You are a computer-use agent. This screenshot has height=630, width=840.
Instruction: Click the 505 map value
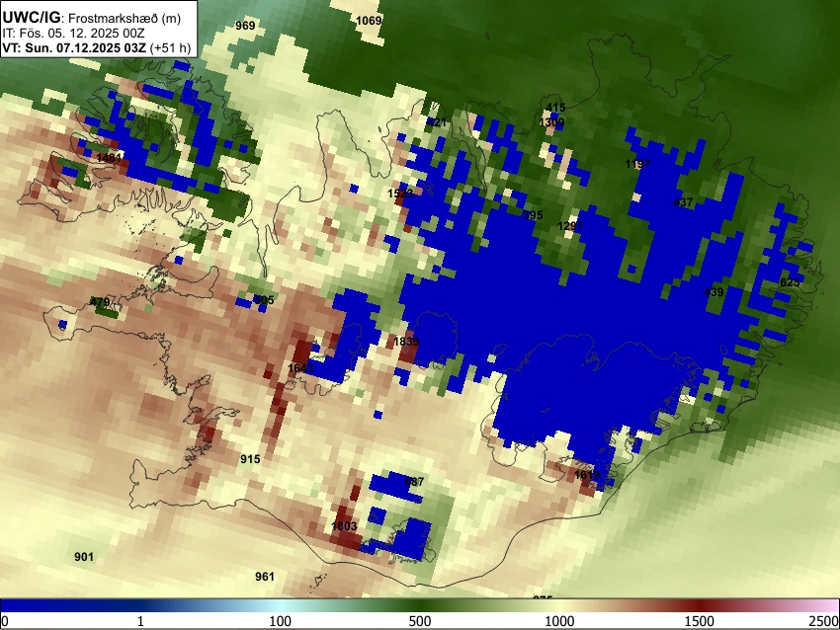[264, 300]
